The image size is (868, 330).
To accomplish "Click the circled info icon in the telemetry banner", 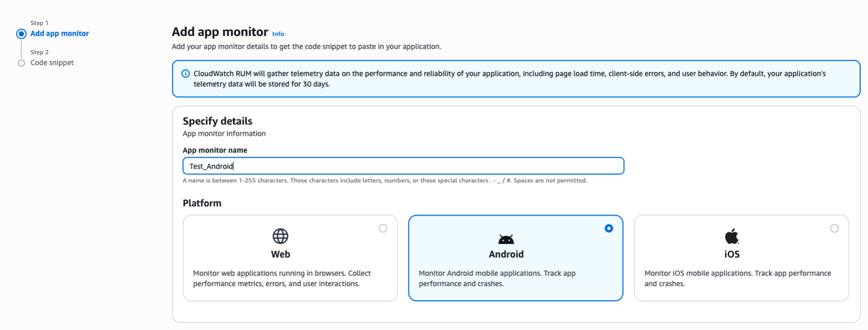I will point(186,74).
